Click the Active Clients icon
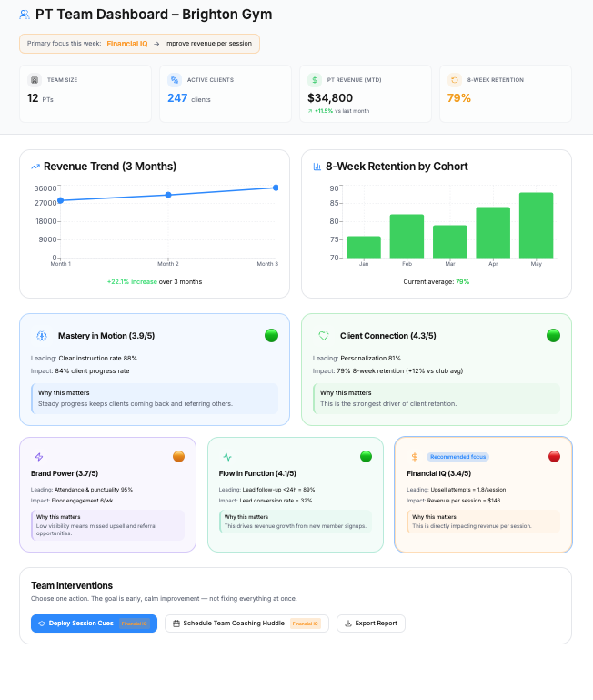The width and height of the screenshot is (593, 700). pos(175,80)
